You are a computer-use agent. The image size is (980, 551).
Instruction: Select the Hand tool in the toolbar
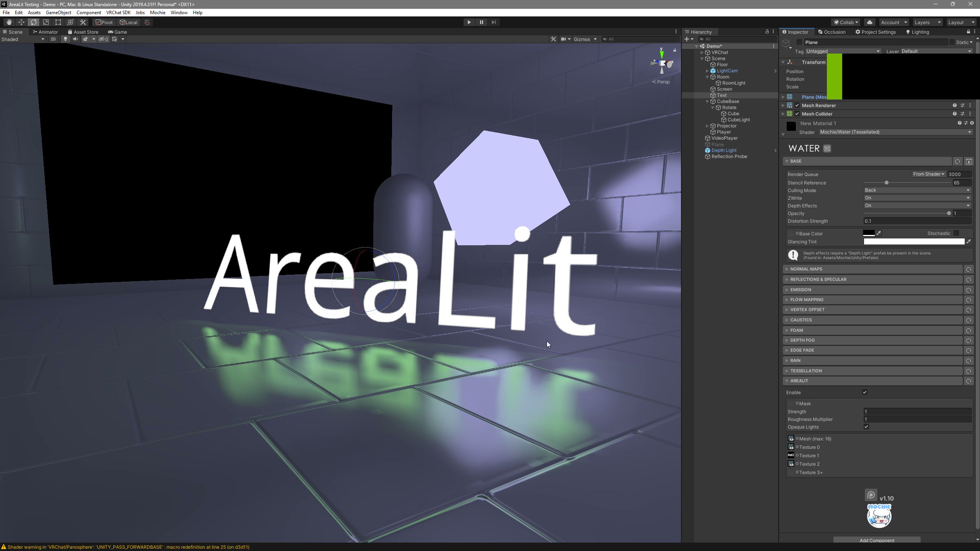pyautogui.click(x=9, y=22)
